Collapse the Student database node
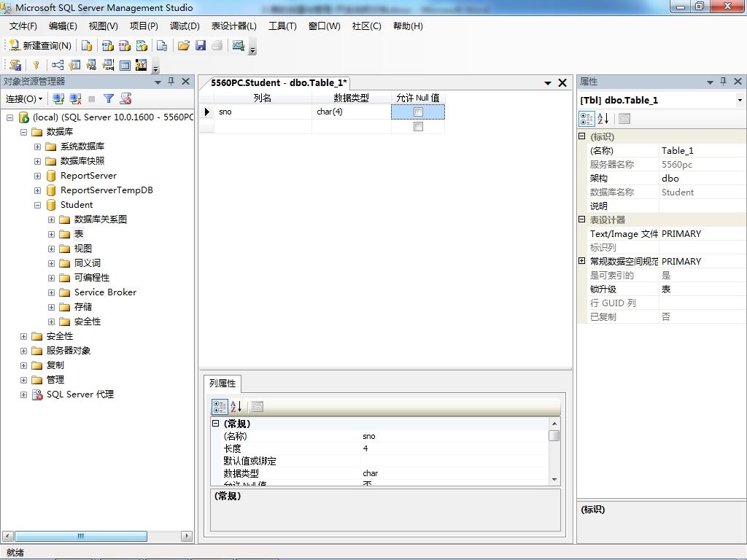The image size is (747, 560). [x=37, y=205]
